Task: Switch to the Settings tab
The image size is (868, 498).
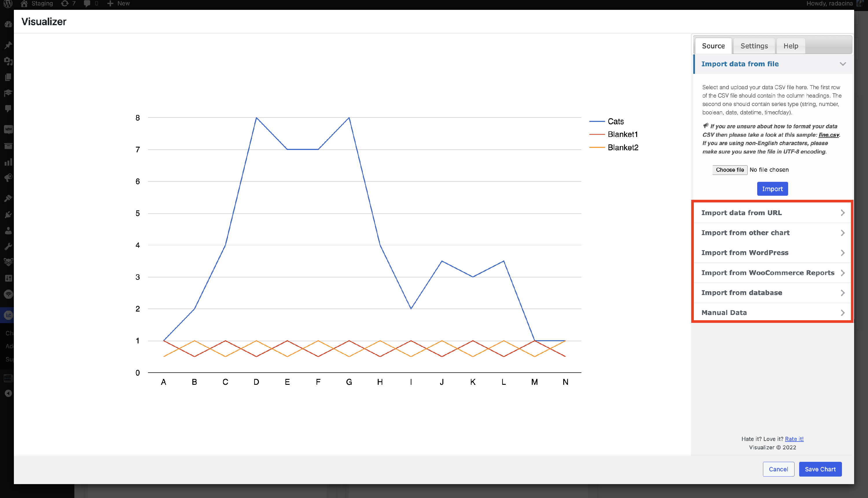Action: point(754,46)
